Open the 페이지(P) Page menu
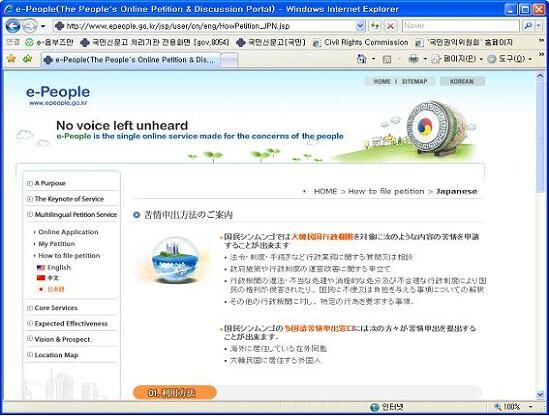Viewport: 549px width, 416px height. pyautogui.click(x=457, y=59)
